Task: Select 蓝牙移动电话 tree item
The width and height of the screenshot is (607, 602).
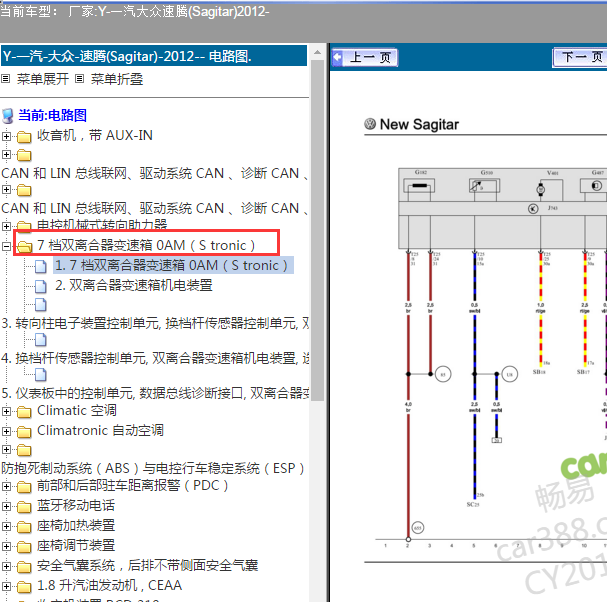Action: pos(76,505)
